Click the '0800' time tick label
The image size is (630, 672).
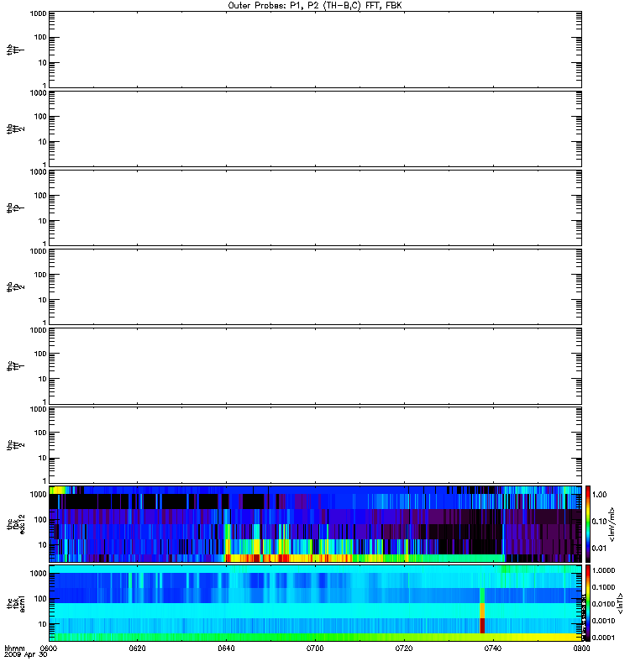581,648
